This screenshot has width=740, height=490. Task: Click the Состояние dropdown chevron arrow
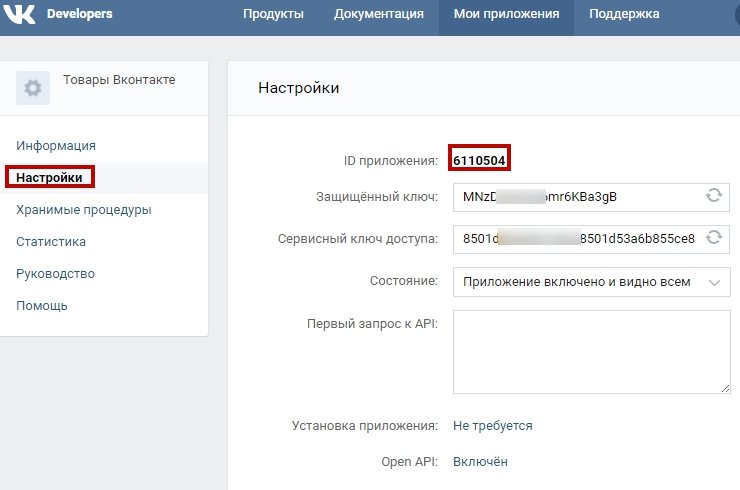pyautogui.click(x=714, y=283)
